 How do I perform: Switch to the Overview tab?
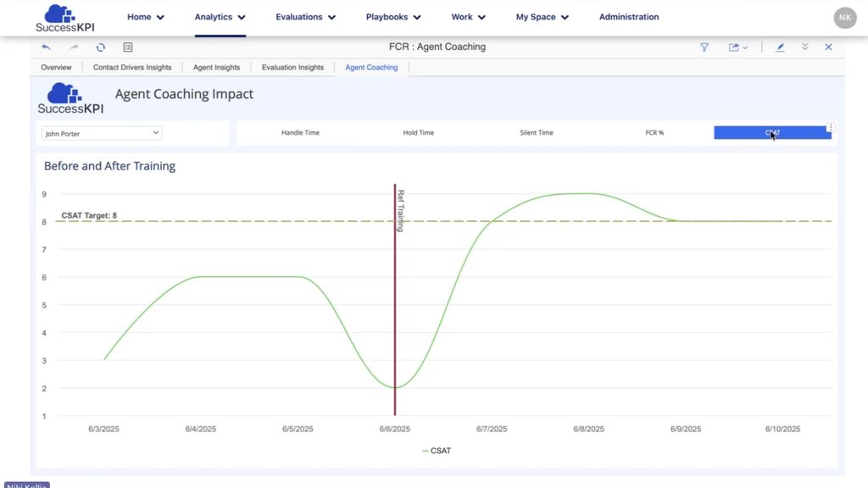56,68
